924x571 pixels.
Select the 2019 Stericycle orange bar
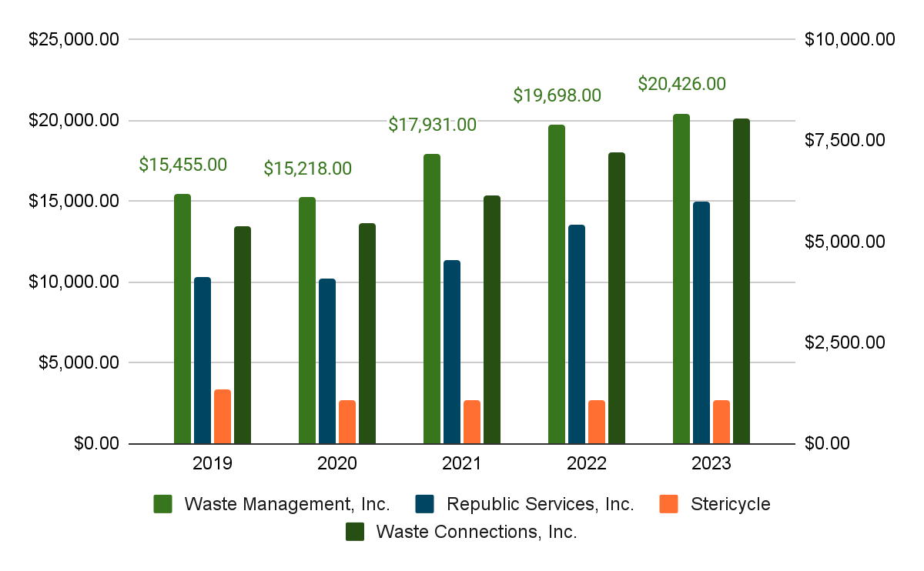coord(223,416)
